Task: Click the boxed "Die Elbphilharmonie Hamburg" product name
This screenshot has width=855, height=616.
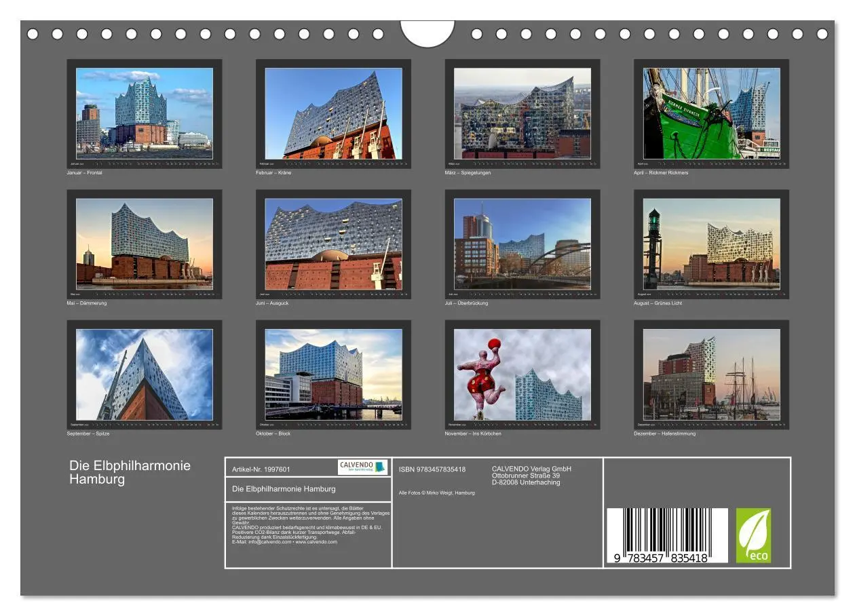Action: [284, 488]
